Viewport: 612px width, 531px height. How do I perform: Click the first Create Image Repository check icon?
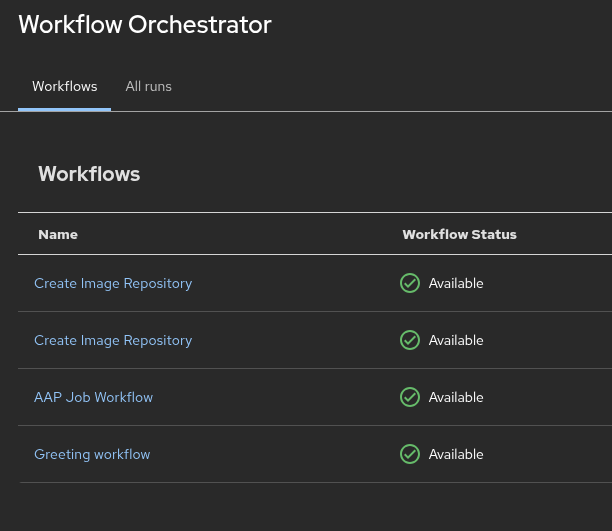(x=410, y=283)
